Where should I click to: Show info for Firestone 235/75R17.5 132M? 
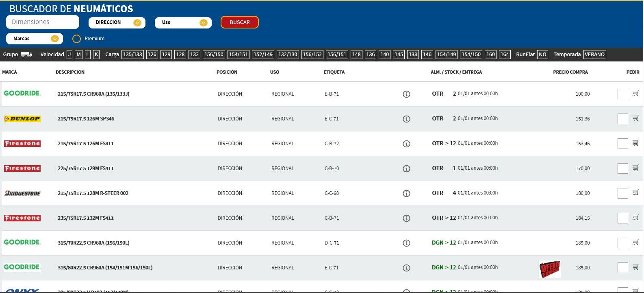(x=406, y=218)
